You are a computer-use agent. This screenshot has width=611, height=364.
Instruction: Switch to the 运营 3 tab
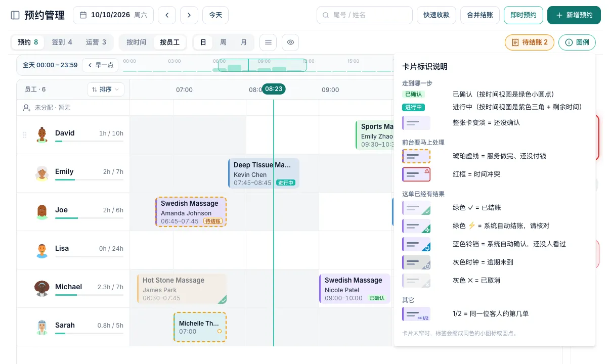tap(96, 42)
